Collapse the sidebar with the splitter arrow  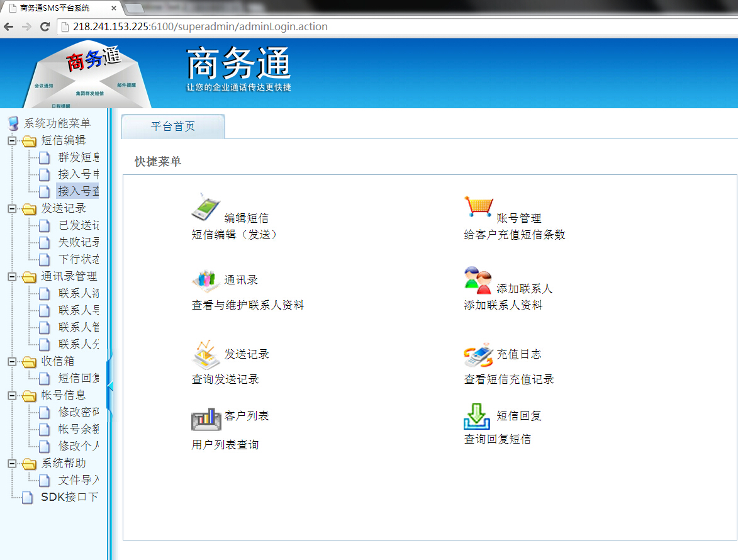coord(110,386)
